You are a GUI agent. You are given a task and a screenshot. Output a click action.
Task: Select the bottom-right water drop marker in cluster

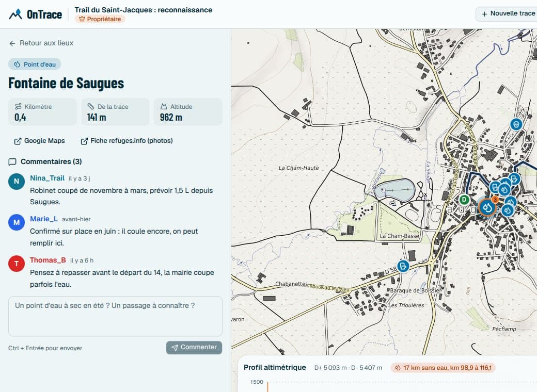(x=508, y=210)
